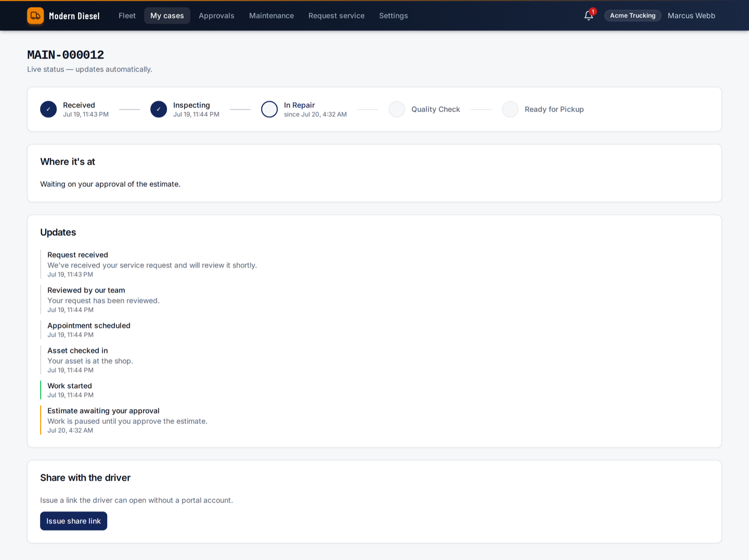Click the Ready for Pickup step circle

[510, 109]
